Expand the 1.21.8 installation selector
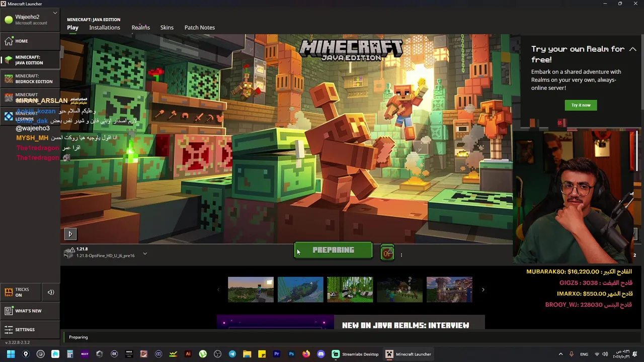The image size is (644, 362). [145, 254]
